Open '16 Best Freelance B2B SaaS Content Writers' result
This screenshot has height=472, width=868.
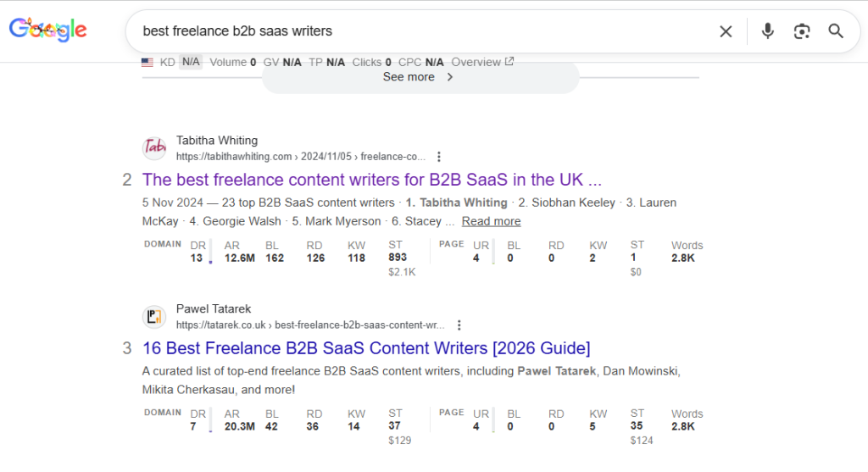[366, 348]
